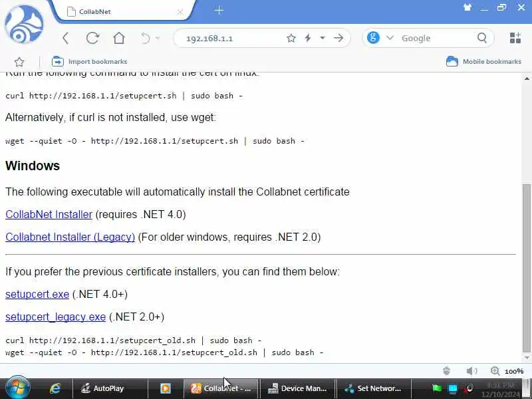Click the 100% zoom level

[514, 372]
